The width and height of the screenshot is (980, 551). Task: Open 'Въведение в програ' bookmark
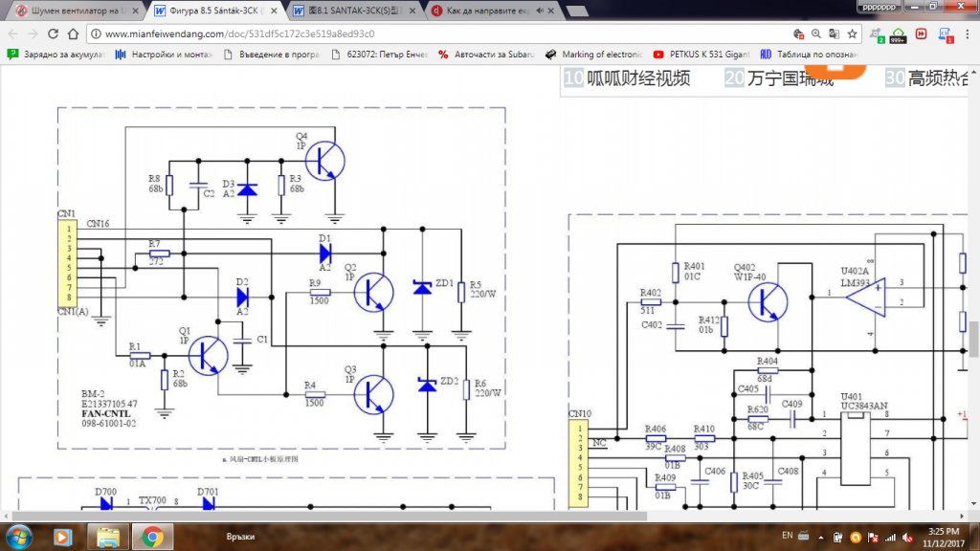pyautogui.click(x=271, y=55)
